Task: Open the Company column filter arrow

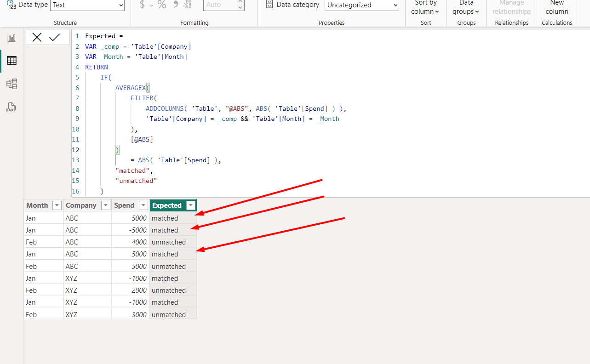Action: point(105,205)
